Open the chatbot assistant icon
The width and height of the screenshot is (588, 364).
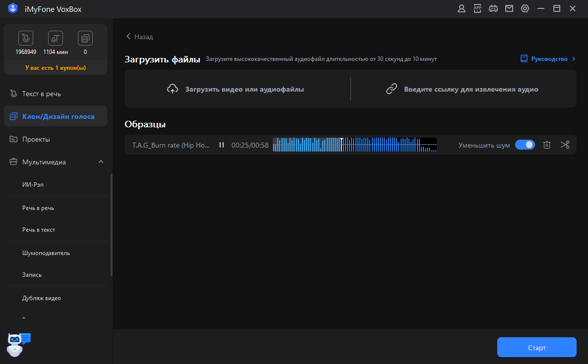coord(18,344)
